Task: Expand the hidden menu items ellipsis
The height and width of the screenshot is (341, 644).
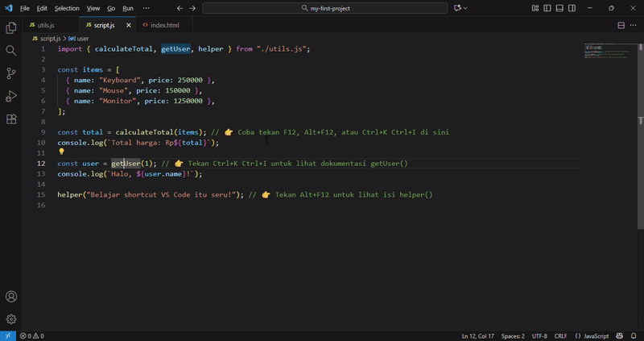Action: tap(146, 8)
